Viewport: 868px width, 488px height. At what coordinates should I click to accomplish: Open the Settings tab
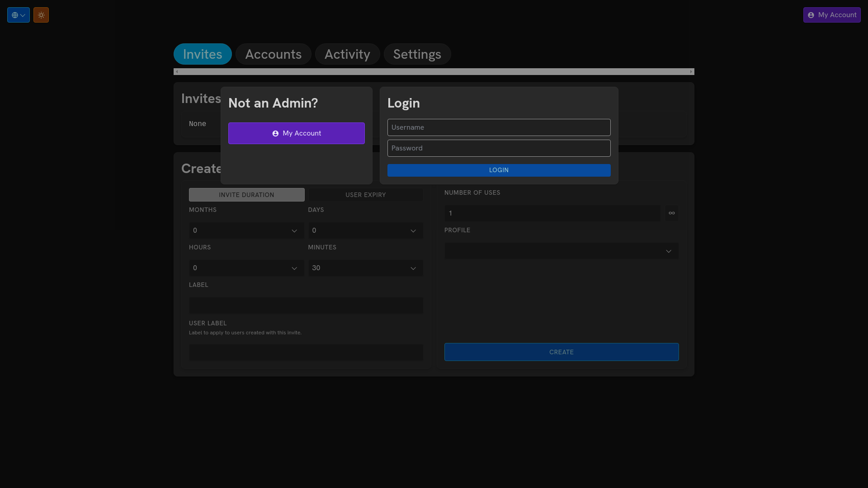coord(417,54)
